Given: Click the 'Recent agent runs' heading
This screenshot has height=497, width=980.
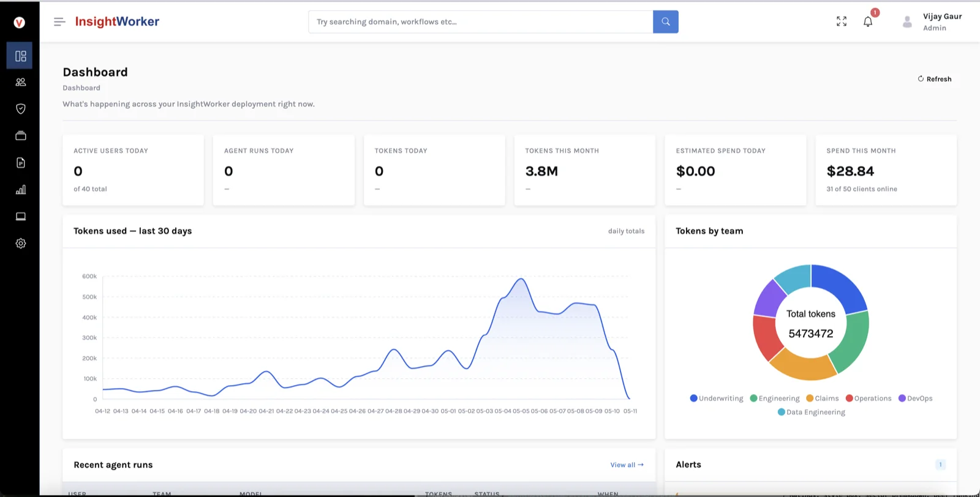Looking at the screenshot, I should [113, 465].
